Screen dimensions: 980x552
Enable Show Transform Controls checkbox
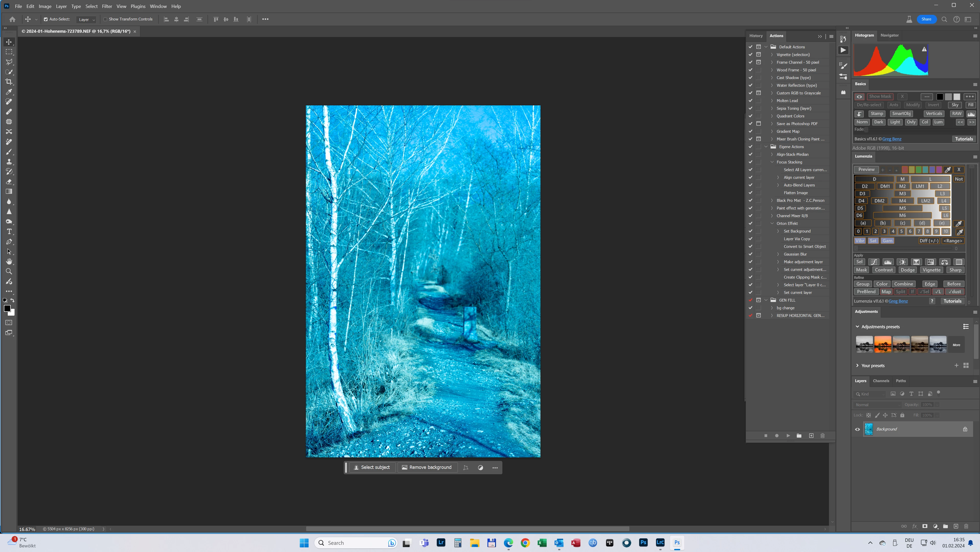[x=105, y=19]
